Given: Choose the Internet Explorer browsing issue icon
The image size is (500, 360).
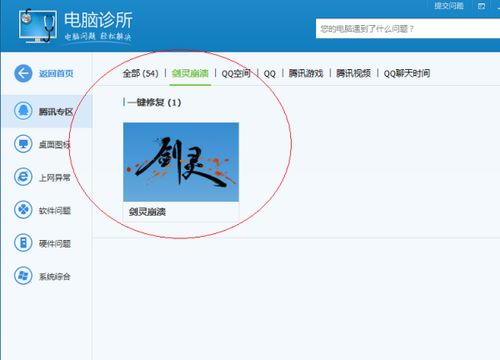Looking at the screenshot, I should [x=23, y=177].
